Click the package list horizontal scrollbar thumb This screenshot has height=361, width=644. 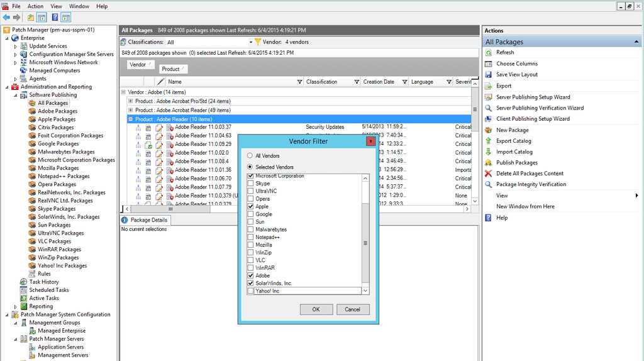[x=170, y=209]
